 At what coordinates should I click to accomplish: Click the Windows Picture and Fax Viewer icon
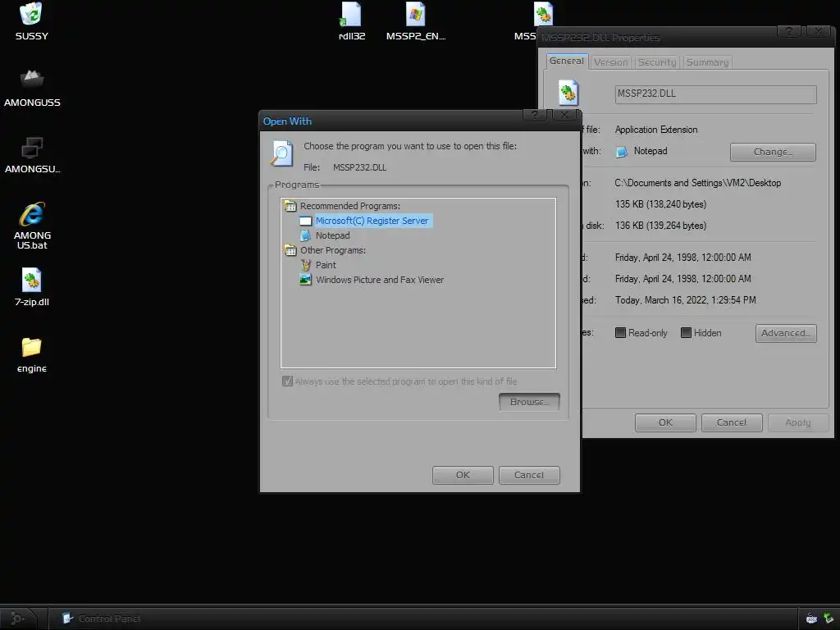tap(305, 280)
